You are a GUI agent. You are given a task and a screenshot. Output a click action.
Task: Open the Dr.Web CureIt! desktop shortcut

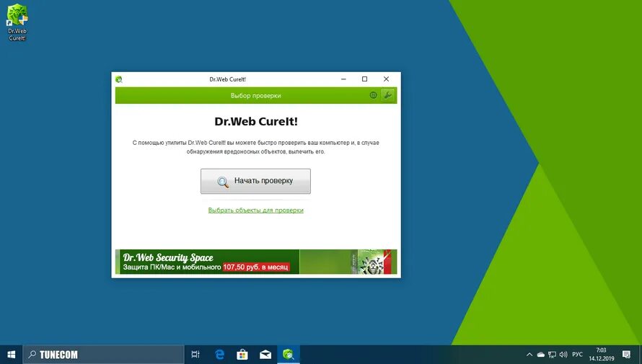17,22
